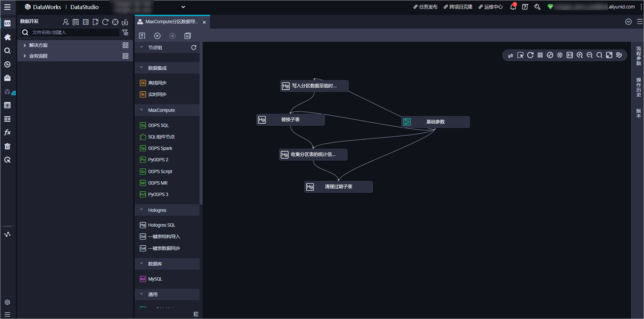The height and width of the screenshot is (319, 644).
Task: Click the switch layout arrows icon in the canvas toolbar
Action: tap(510, 55)
